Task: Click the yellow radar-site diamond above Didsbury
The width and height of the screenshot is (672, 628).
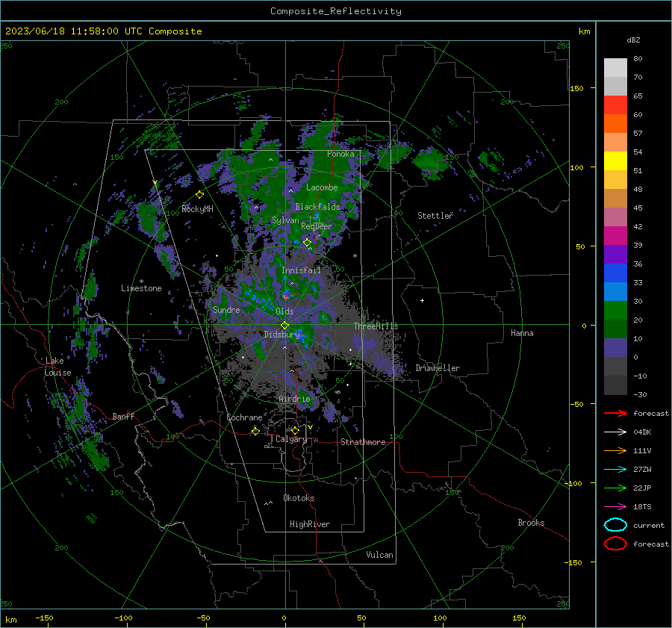Action: [285, 326]
